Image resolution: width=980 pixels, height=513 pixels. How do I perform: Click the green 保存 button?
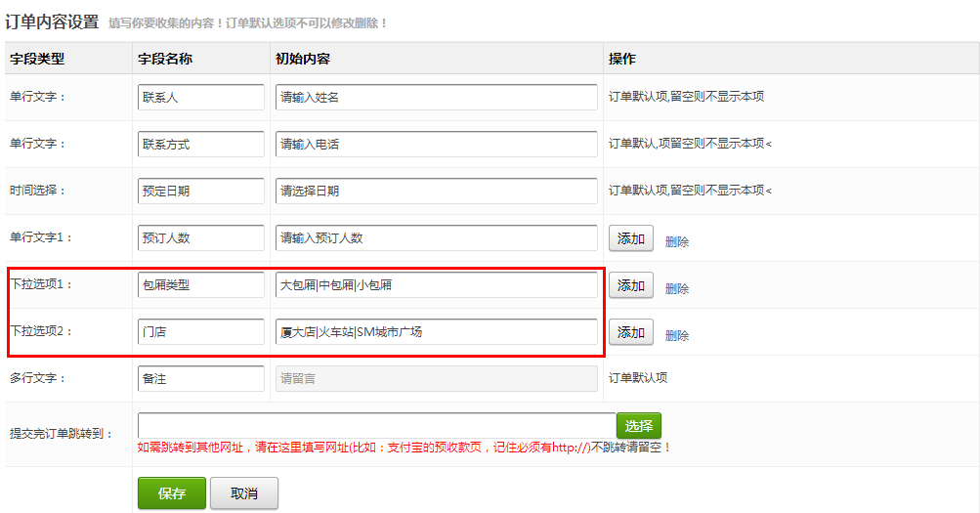click(x=171, y=493)
